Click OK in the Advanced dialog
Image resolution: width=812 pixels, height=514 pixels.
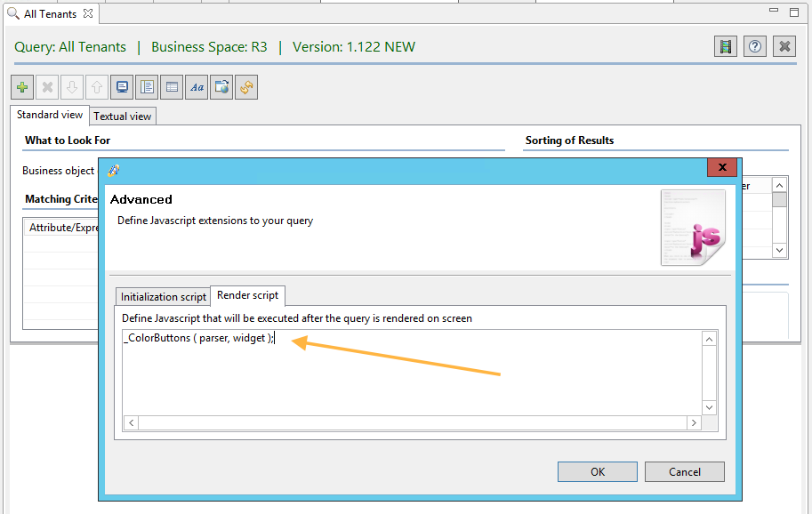[x=598, y=471]
